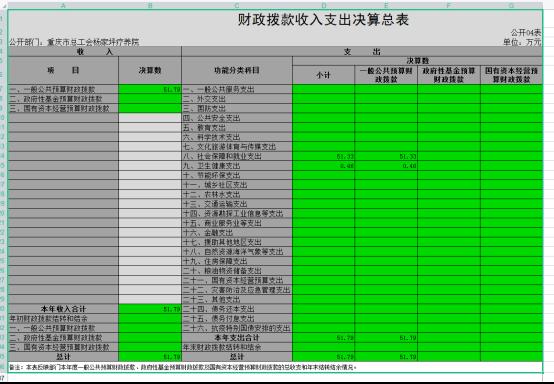Select the 一般公共预算财政拨款 column header under 决算数
554x384 pixels.
coord(386,75)
